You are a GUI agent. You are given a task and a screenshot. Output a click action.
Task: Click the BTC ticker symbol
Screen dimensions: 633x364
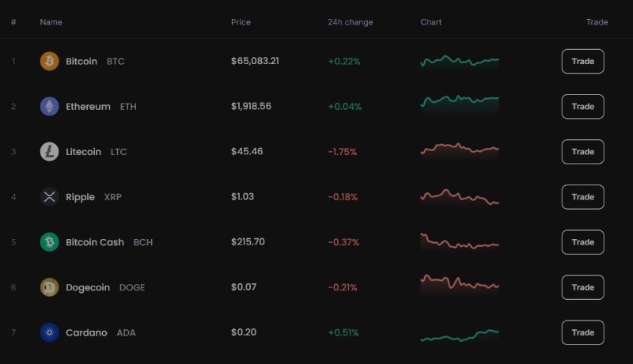[x=116, y=62]
